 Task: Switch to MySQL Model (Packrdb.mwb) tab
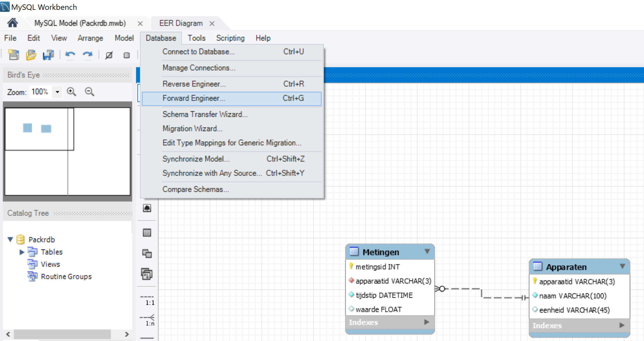pos(80,23)
